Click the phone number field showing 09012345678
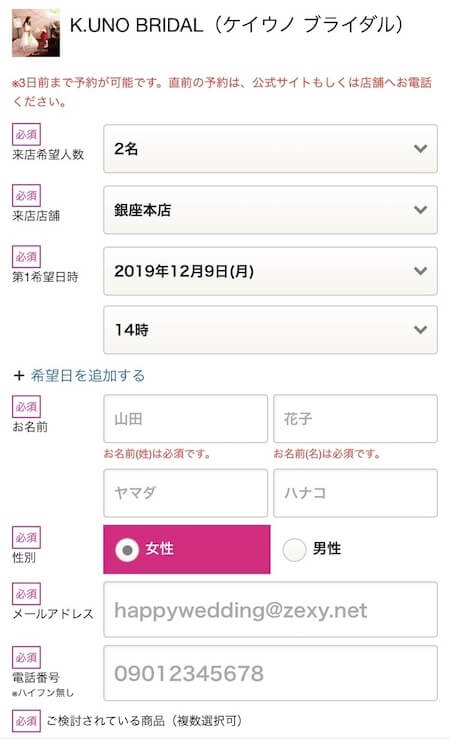The height and width of the screenshot is (739, 450). coord(270,673)
